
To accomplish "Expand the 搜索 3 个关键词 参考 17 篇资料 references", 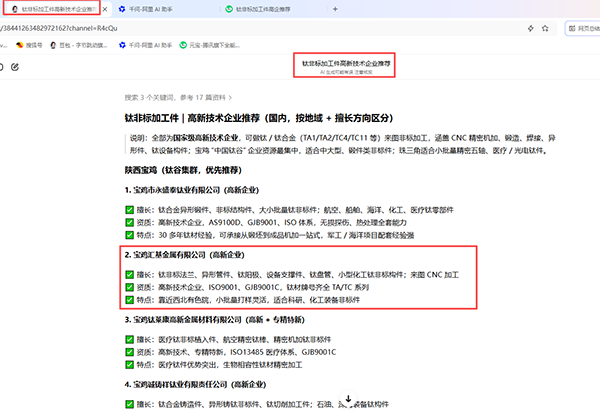I will point(178,98).
